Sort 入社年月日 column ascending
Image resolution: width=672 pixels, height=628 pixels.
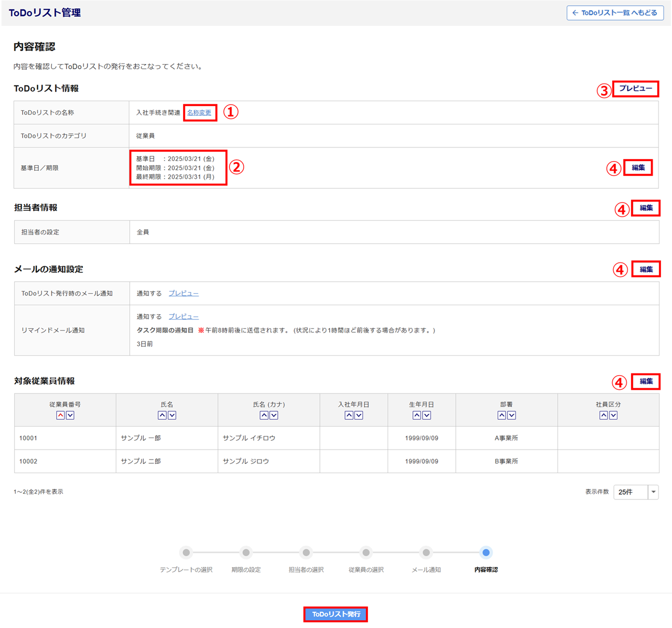coord(349,415)
